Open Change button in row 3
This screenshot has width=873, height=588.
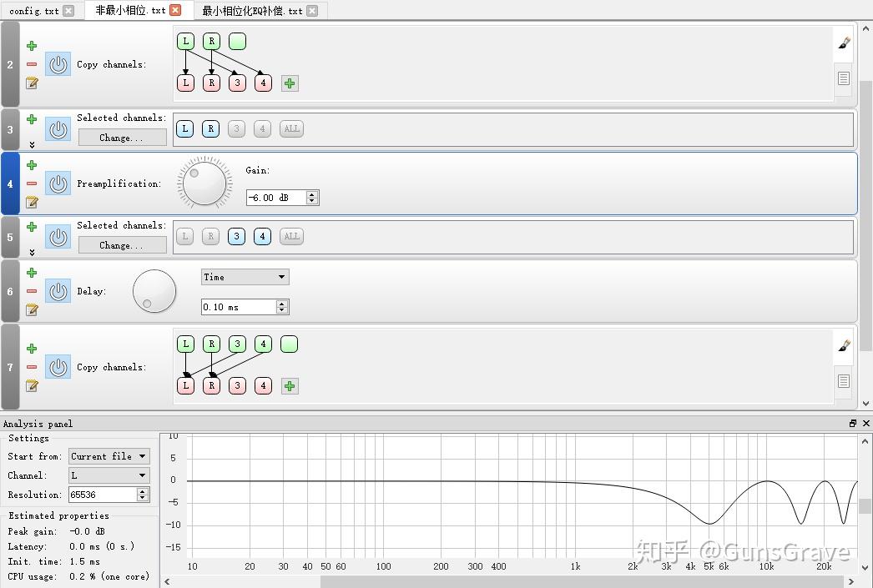pos(123,138)
